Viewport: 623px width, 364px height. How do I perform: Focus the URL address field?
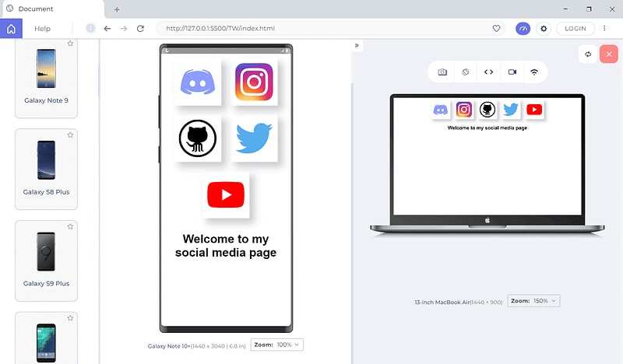(330, 28)
